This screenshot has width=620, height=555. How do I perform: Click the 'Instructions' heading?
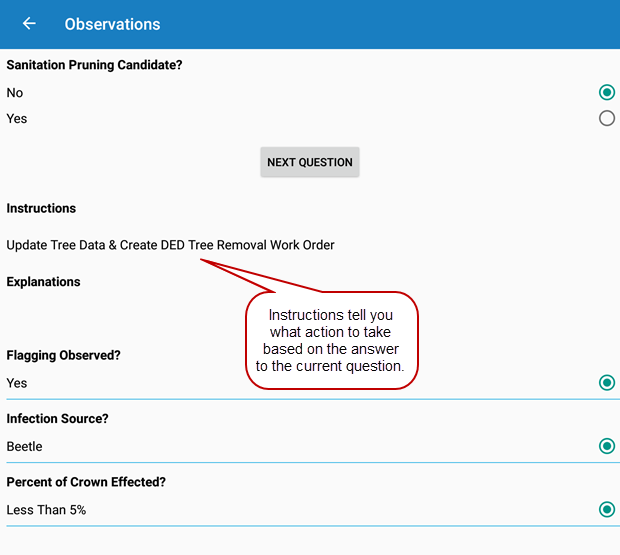coord(41,209)
